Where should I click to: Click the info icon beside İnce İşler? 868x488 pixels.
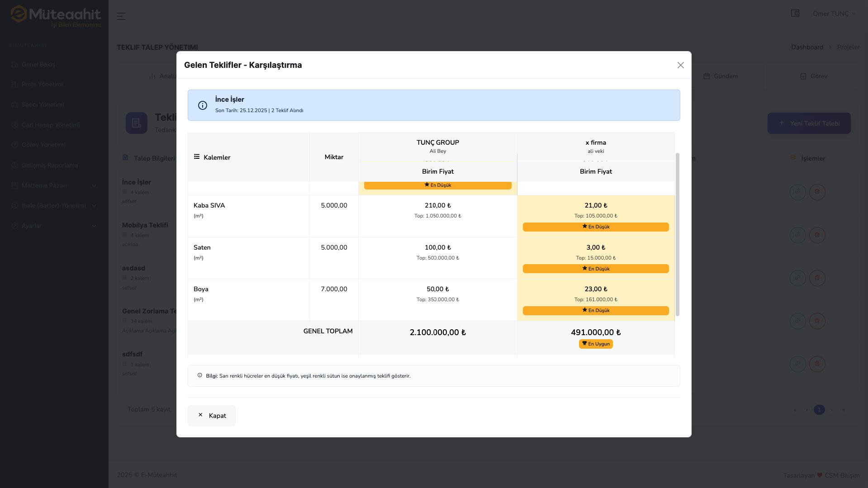203,105
